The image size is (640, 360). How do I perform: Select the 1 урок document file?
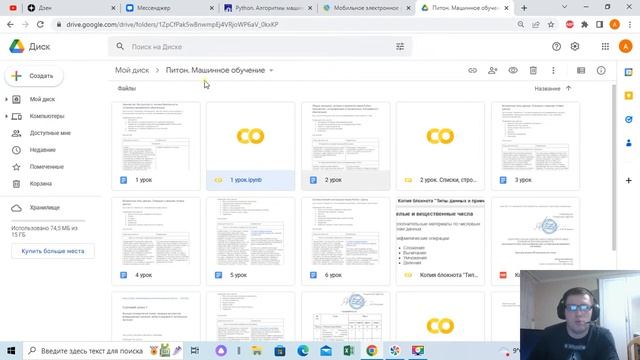point(156,146)
